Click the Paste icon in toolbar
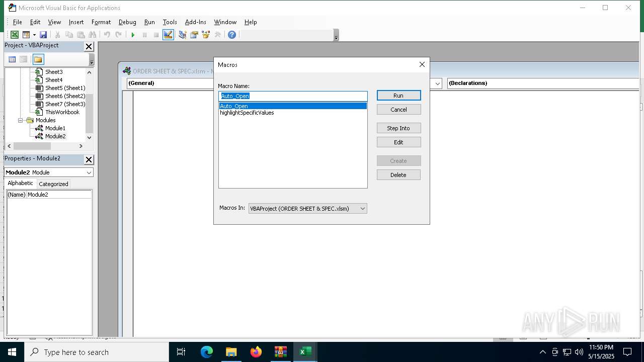 pos(80,35)
